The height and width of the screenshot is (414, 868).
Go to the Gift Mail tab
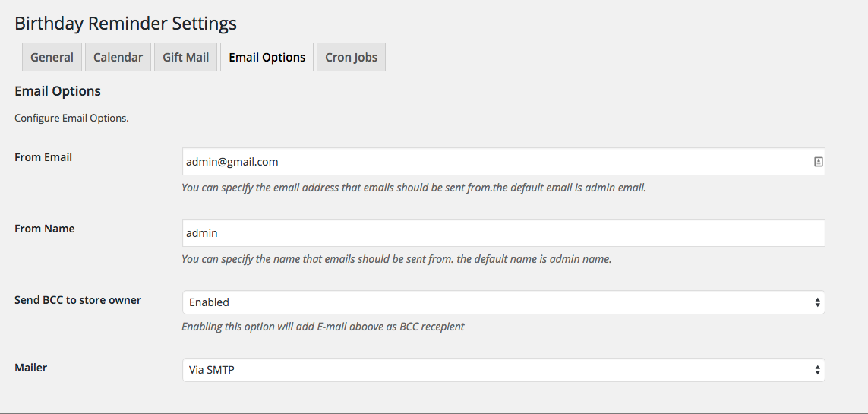[x=185, y=58]
